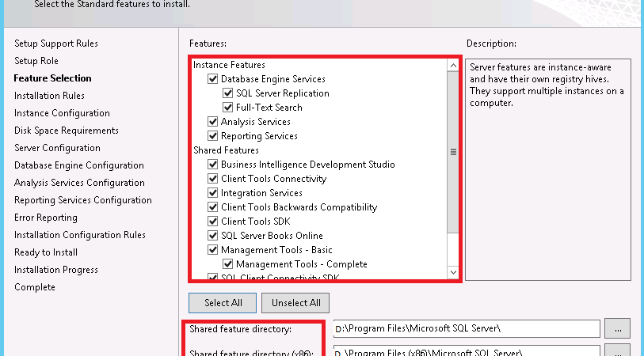The width and height of the screenshot is (644, 356).
Task: Go to the Error Reporting step
Action: point(46,218)
